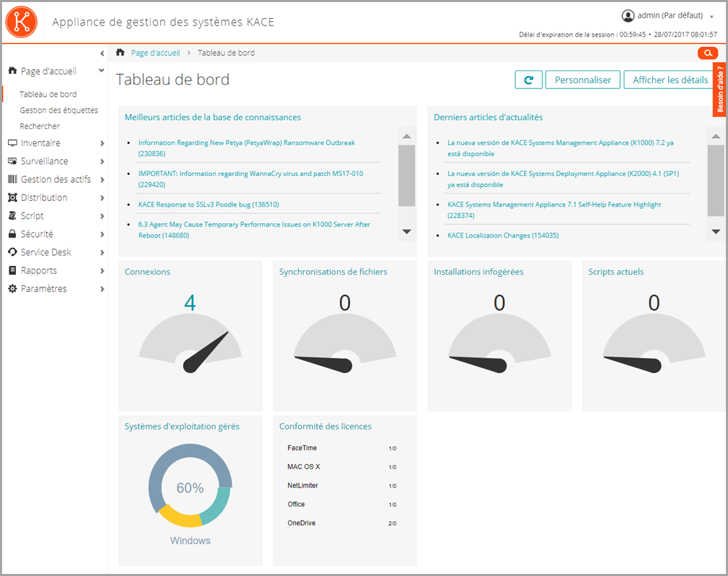Image resolution: width=728 pixels, height=576 pixels.
Task: Click the Personnaliser button
Action: click(x=582, y=79)
